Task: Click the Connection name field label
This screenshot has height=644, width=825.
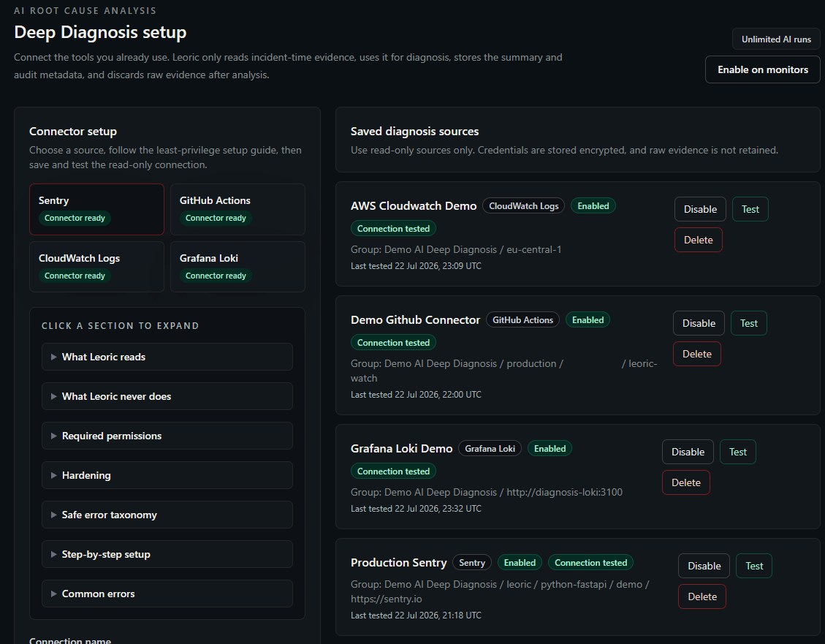Action: point(70,640)
